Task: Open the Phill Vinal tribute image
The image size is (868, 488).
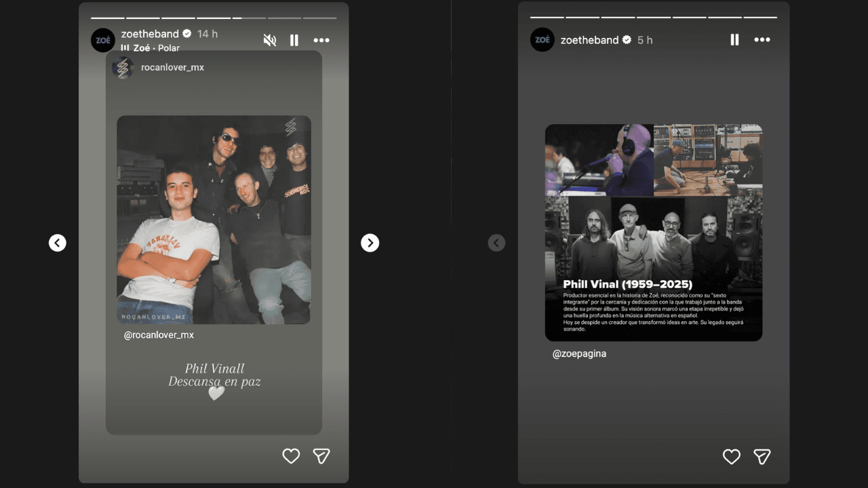Action: [654, 232]
